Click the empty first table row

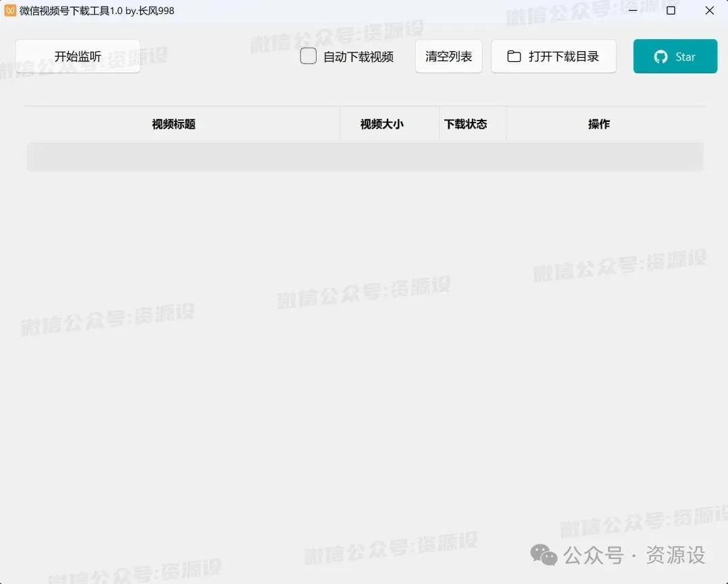[365, 157]
